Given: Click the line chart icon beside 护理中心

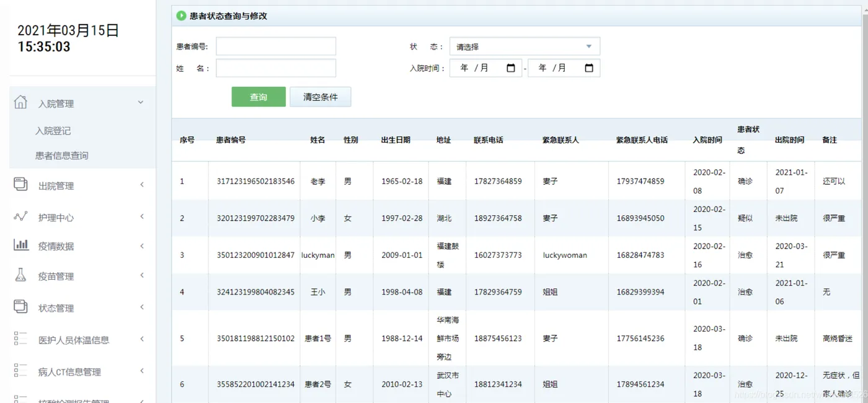Looking at the screenshot, I should [20, 216].
